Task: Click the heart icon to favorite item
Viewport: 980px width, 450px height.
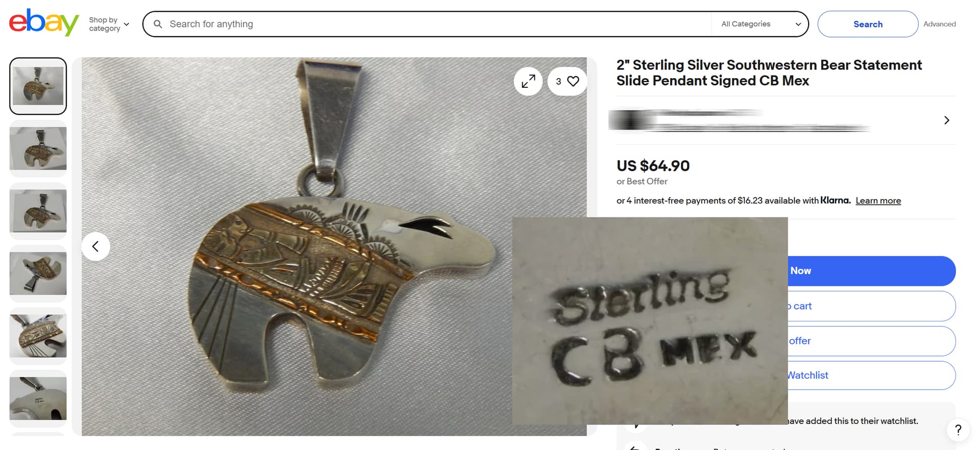Action: pyautogui.click(x=573, y=81)
